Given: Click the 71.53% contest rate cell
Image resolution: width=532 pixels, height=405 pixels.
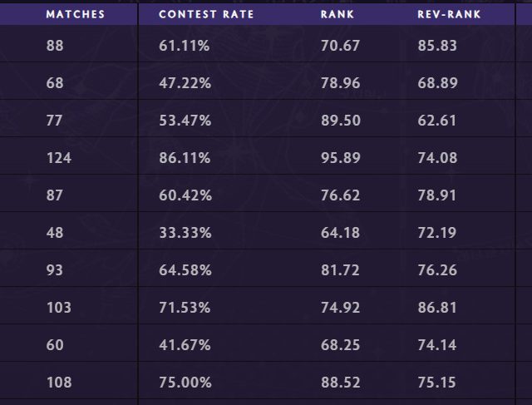Looking at the screenshot, I should coord(185,308).
